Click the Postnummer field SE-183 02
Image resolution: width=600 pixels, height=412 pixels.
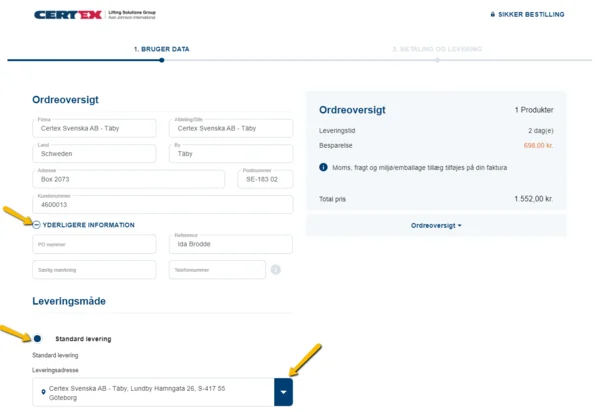tap(266, 179)
